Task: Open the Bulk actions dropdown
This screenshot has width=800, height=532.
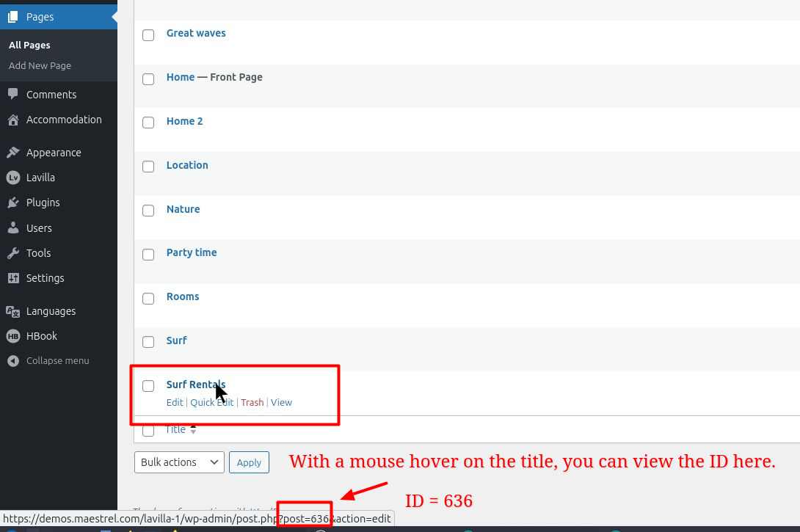Action: click(x=179, y=462)
